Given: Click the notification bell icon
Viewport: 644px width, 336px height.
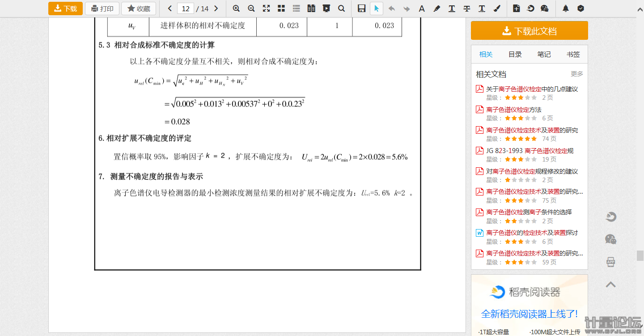Looking at the screenshot, I should pos(566,9).
